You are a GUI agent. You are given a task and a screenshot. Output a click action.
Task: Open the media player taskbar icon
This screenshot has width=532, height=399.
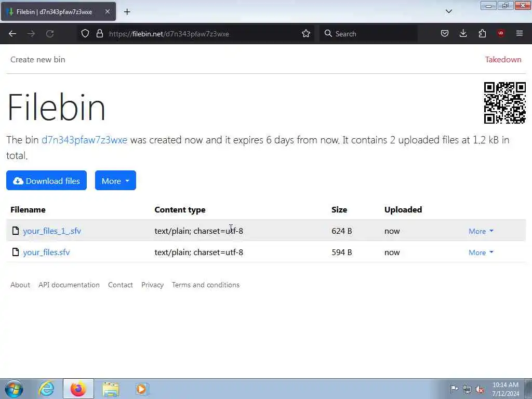tap(141, 389)
